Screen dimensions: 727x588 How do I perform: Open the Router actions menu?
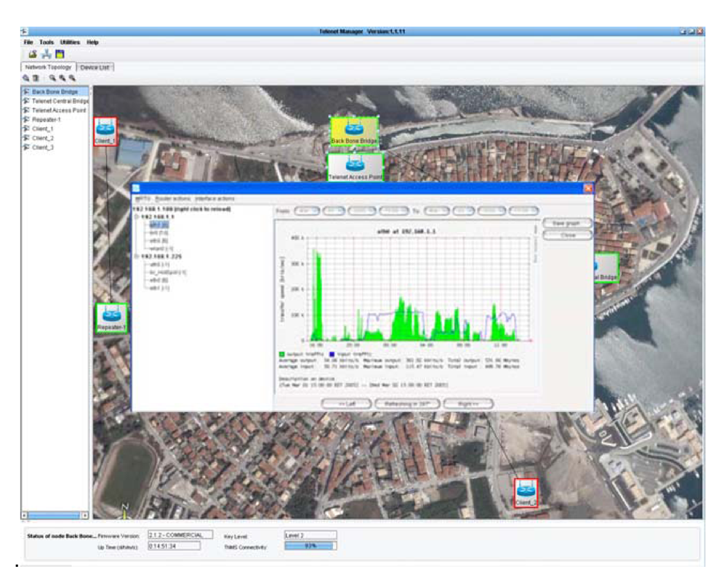172,198
